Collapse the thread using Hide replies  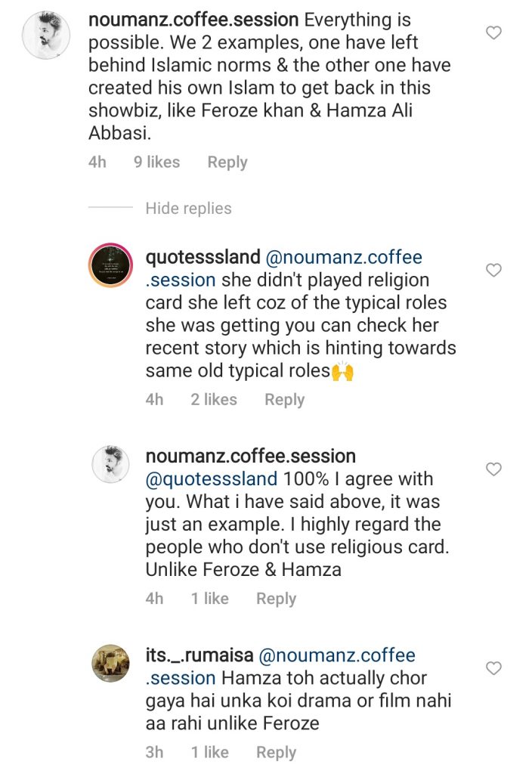pos(187,208)
